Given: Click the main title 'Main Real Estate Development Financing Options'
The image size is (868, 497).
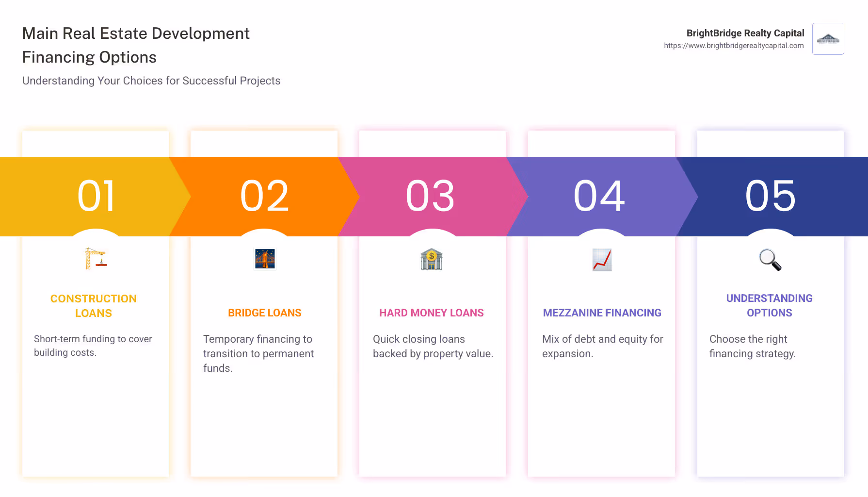Looking at the screenshot, I should (x=136, y=45).
